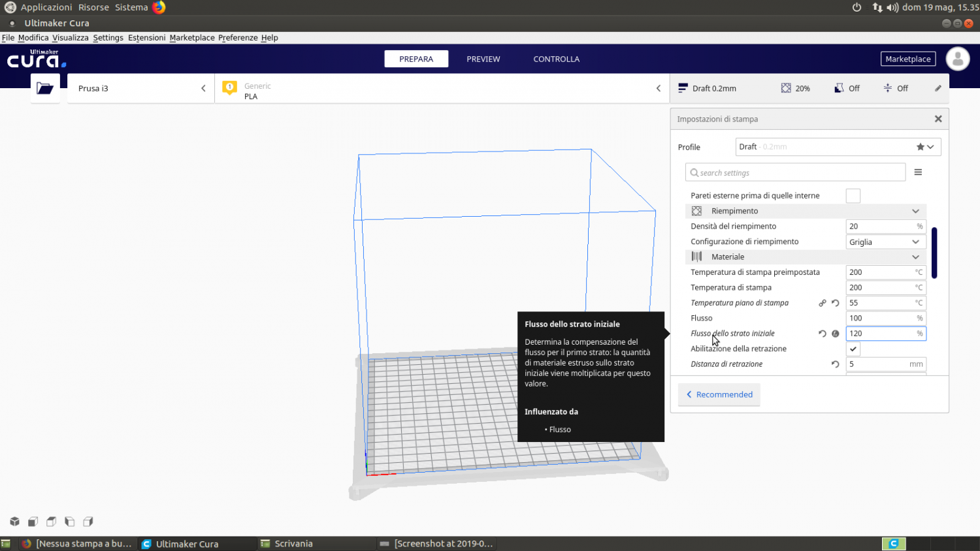980x551 pixels.
Task: Collapse Generic PLA material selector chevron
Action: click(x=659, y=88)
